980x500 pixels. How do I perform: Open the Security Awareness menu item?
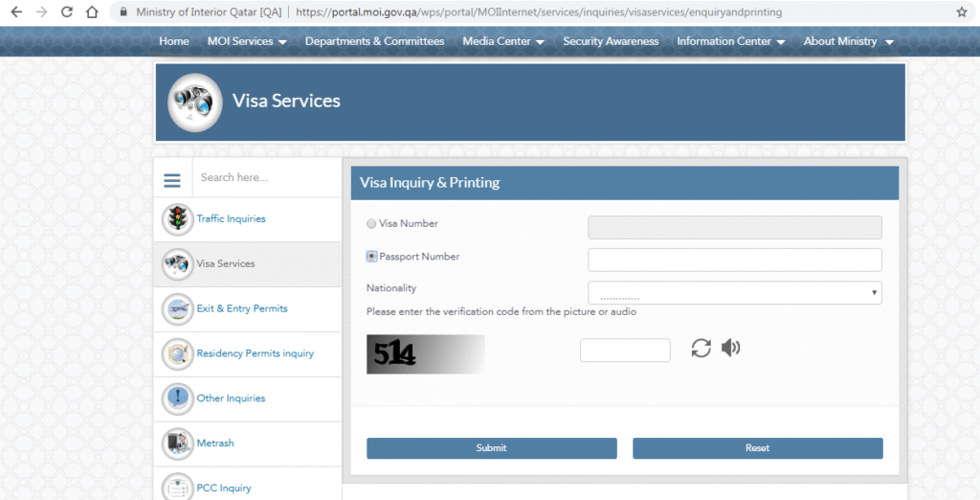point(611,41)
